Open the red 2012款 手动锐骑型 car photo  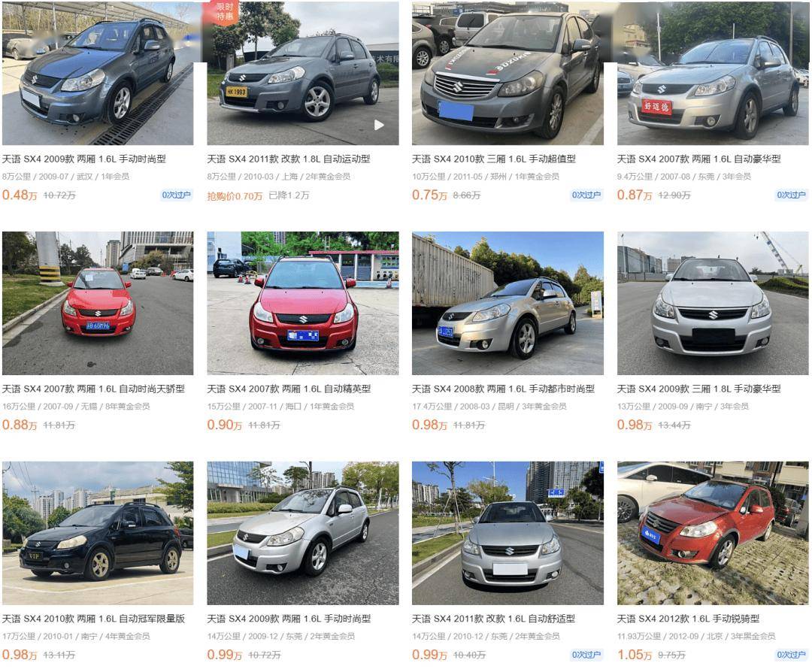coord(713,533)
